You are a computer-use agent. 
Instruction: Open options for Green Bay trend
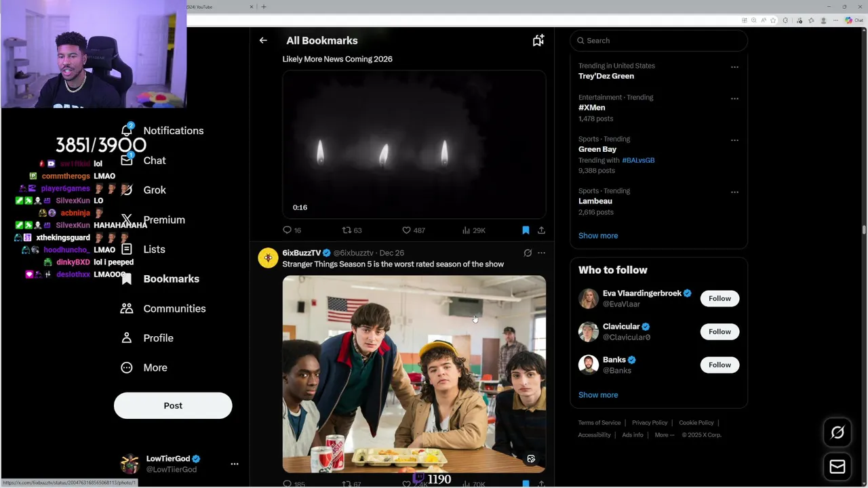[x=734, y=140]
